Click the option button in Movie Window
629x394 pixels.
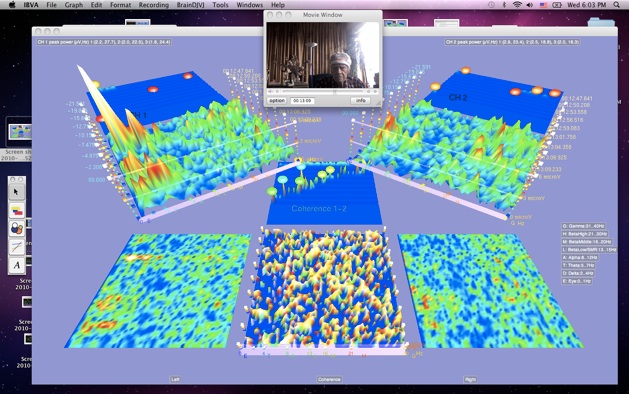coord(277,100)
